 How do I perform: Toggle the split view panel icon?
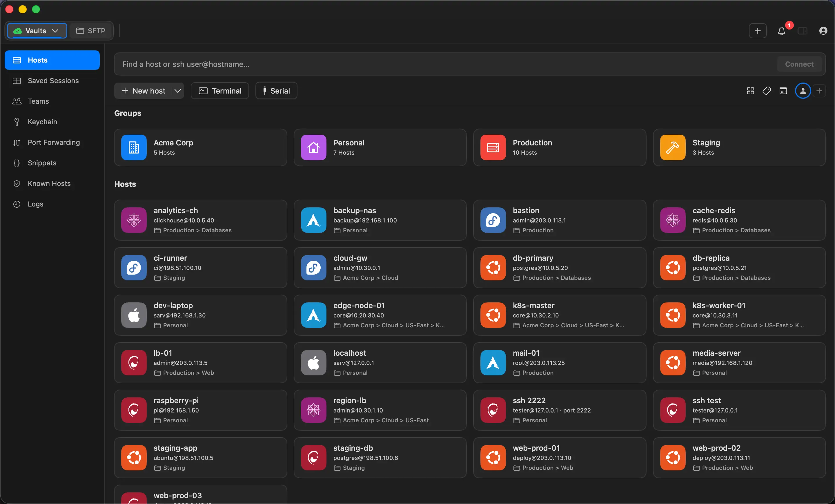pyautogui.click(x=802, y=31)
